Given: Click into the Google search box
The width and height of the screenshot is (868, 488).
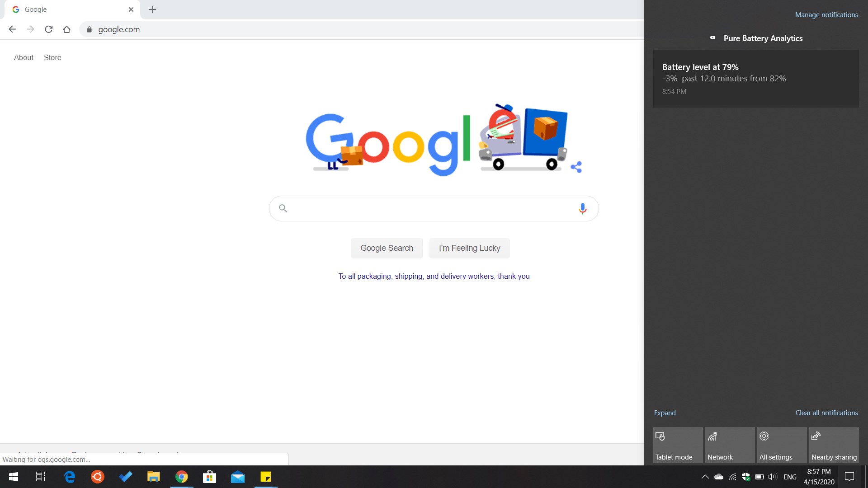Looking at the screenshot, I should tap(429, 208).
